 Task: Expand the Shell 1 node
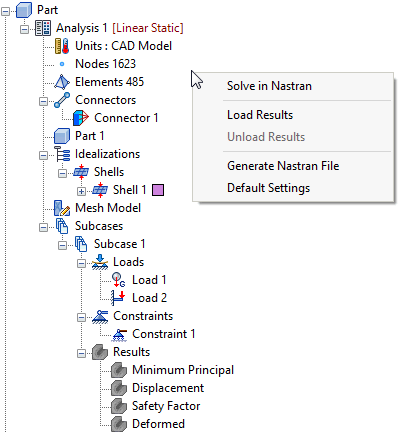coord(81,191)
